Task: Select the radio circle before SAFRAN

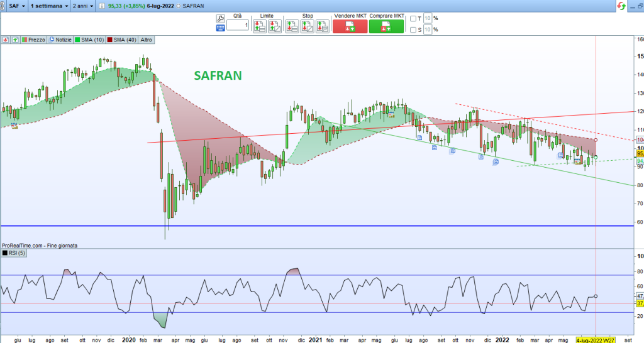Action: coord(178,6)
